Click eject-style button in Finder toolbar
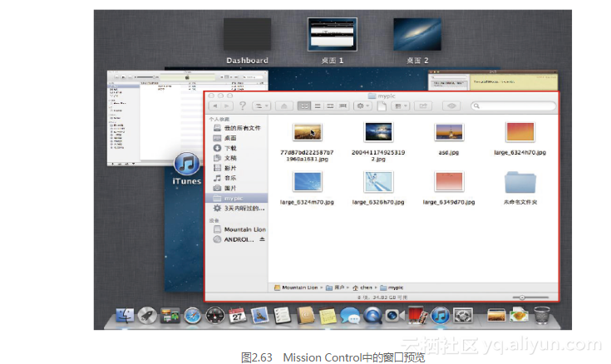This screenshot has width=611, height=364. click(284, 106)
